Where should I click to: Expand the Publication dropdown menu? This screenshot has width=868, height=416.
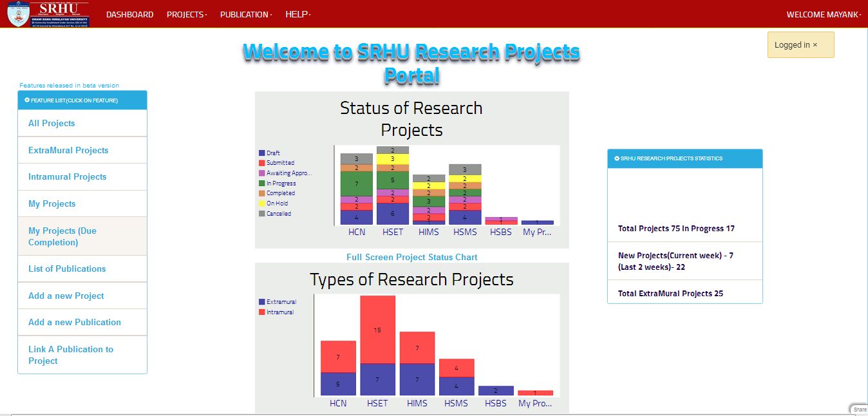click(x=246, y=14)
